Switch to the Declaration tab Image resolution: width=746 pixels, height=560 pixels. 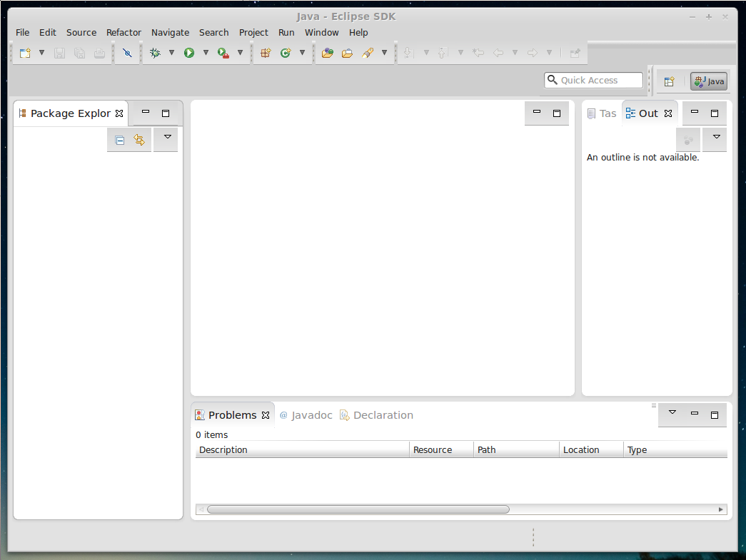pyautogui.click(x=376, y=415)
